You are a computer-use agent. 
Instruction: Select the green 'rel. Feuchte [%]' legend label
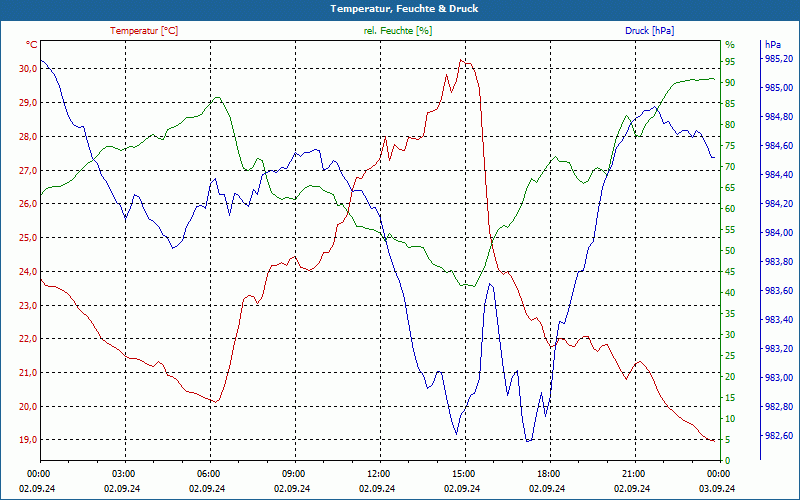(x=398, y=31)
